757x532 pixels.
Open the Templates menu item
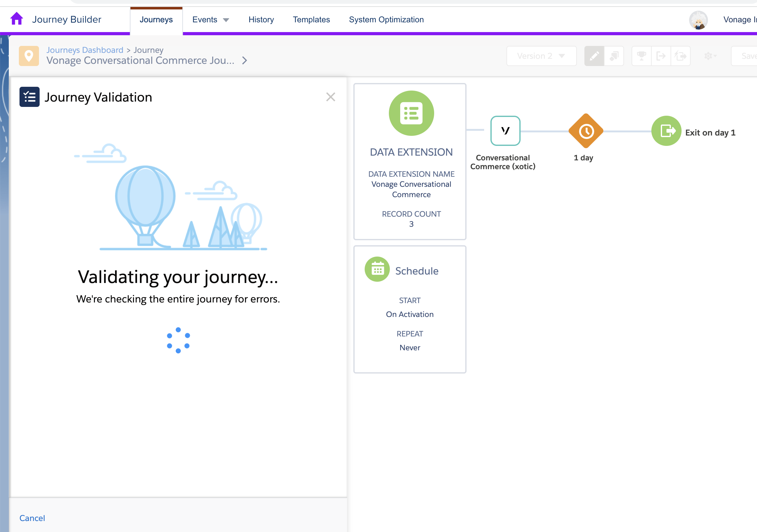point(311,19)
